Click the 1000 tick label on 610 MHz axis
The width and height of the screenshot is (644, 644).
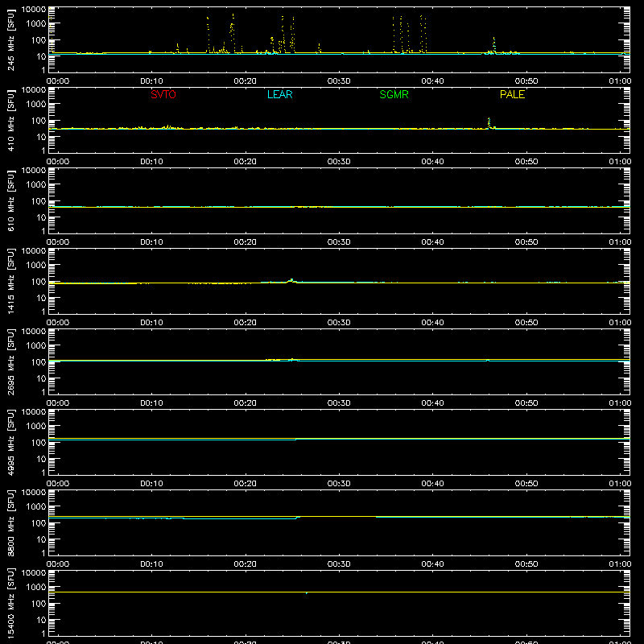tap(36, 185)
